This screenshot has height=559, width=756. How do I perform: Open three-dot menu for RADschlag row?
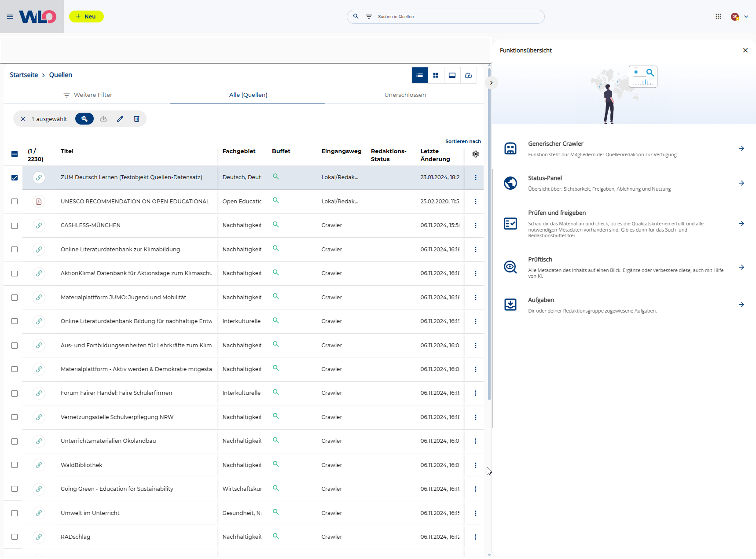pyautogui.click(x=475, y=537)
